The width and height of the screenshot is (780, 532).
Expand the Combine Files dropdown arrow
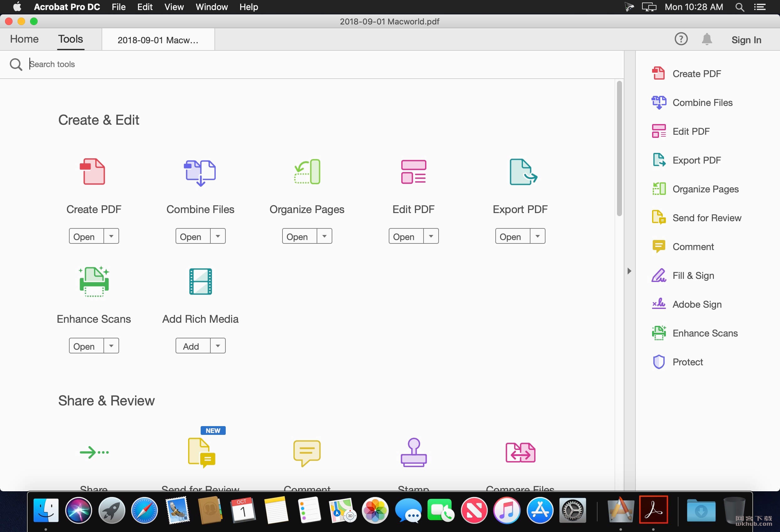click(218, 236)
